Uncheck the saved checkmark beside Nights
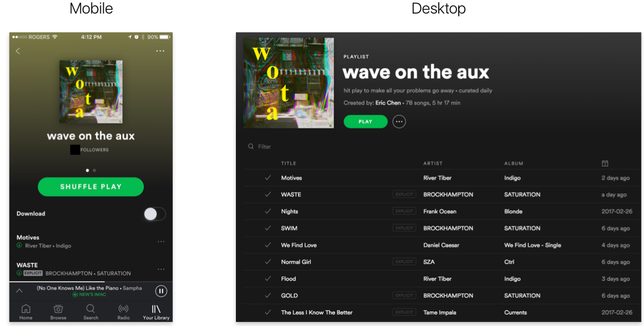644x326 pixels. (268, 212)
